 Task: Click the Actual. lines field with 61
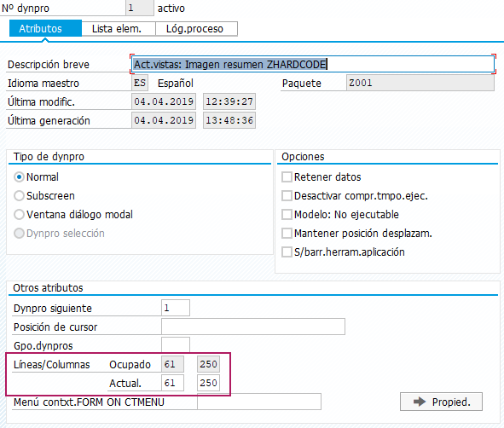pos(172,383)
